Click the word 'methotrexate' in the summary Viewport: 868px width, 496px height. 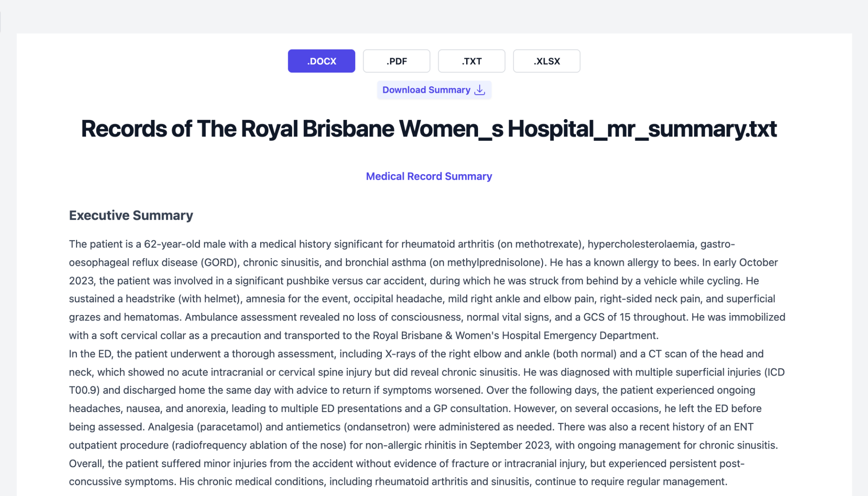[546, 244]
